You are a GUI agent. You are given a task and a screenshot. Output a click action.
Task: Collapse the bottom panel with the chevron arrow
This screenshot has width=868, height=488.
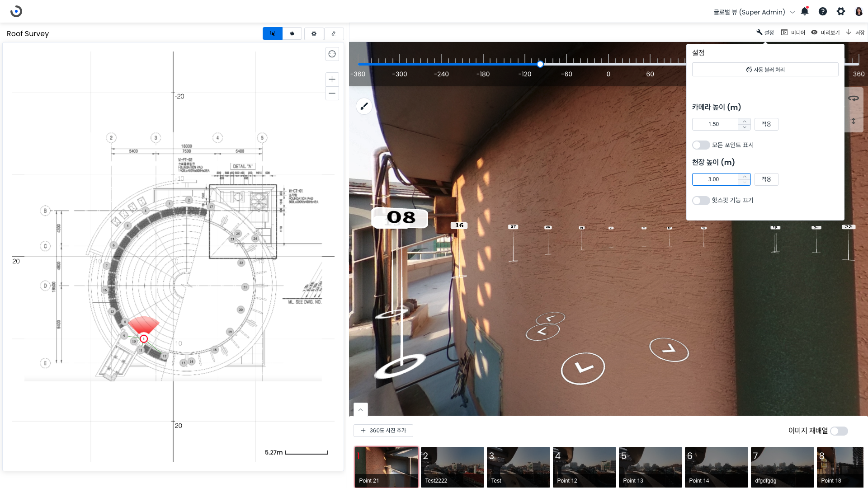pyautogui.click(x=360, y=410)
